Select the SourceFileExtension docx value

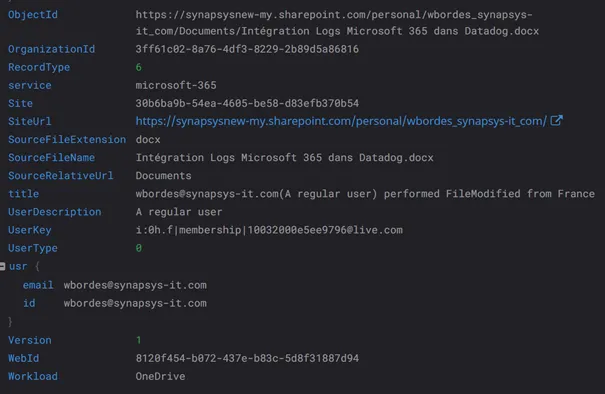[148, 140]
